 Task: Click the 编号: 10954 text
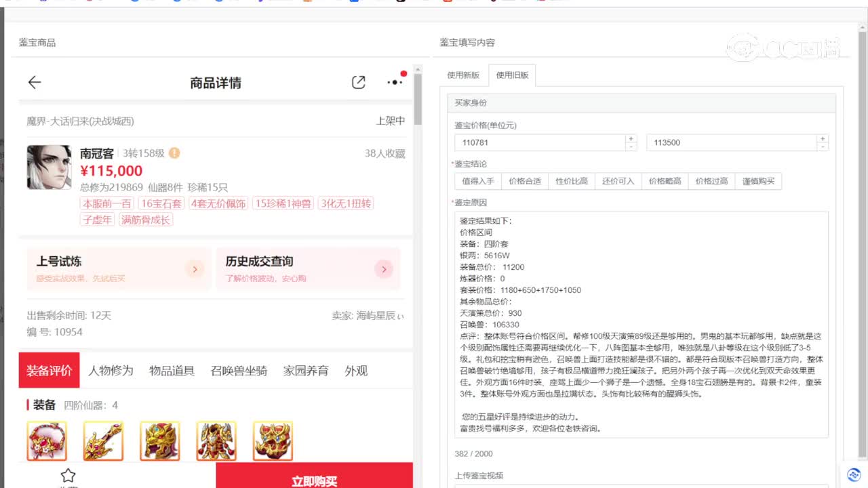(55, 332)
